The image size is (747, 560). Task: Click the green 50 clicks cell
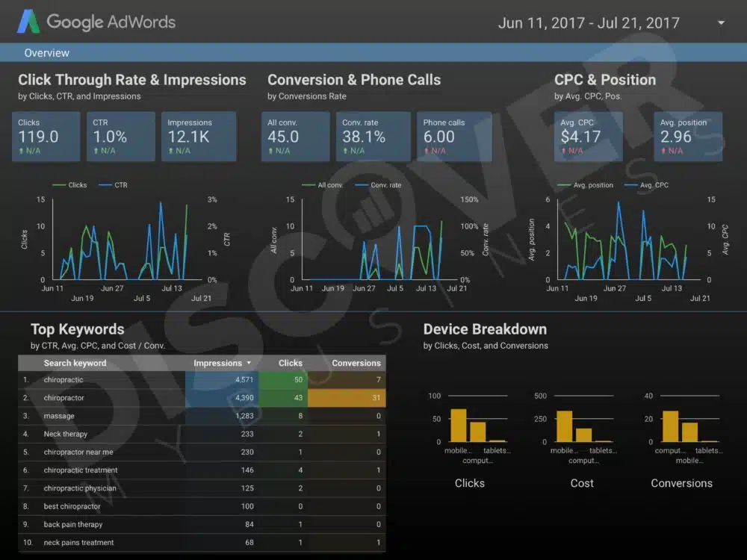[x=283, y=379]
